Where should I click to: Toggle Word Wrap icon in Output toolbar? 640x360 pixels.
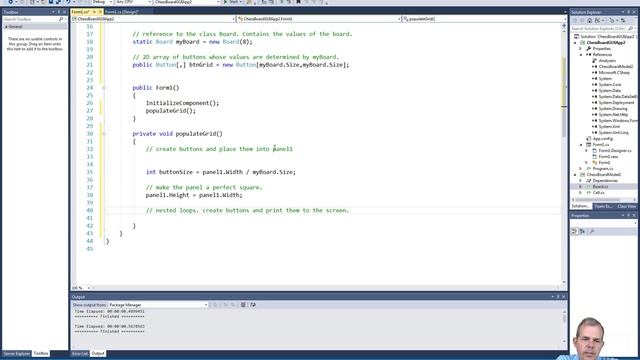(253, 305)
